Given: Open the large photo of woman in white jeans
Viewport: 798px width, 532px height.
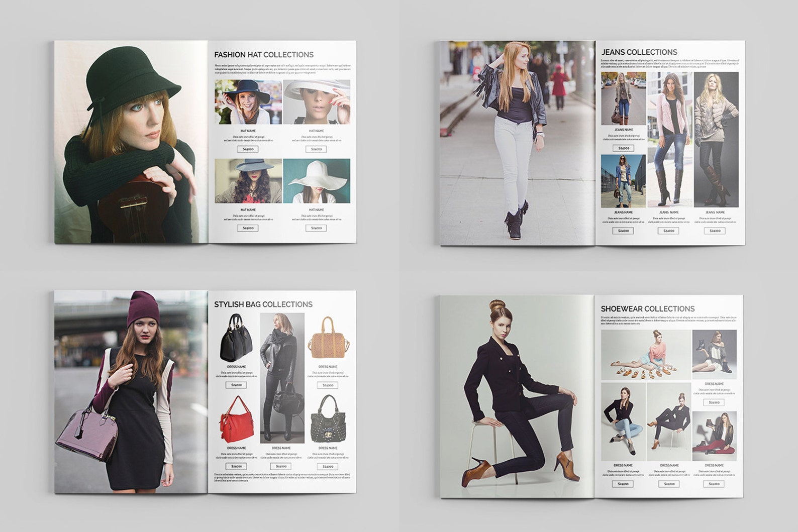Looking at the screenshot, I should tap(518, 143).
